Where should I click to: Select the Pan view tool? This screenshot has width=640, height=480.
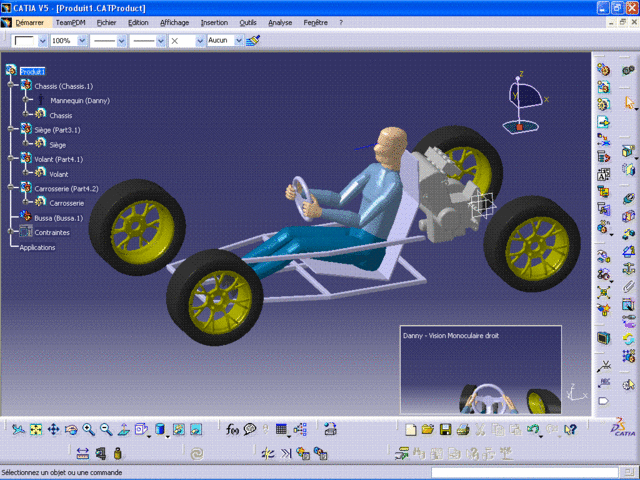pyautogui.click(x=53, y=430)
